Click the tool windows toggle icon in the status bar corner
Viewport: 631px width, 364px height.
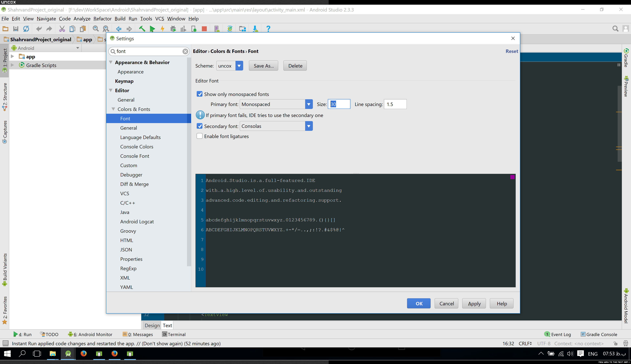[x=5, y=343]
